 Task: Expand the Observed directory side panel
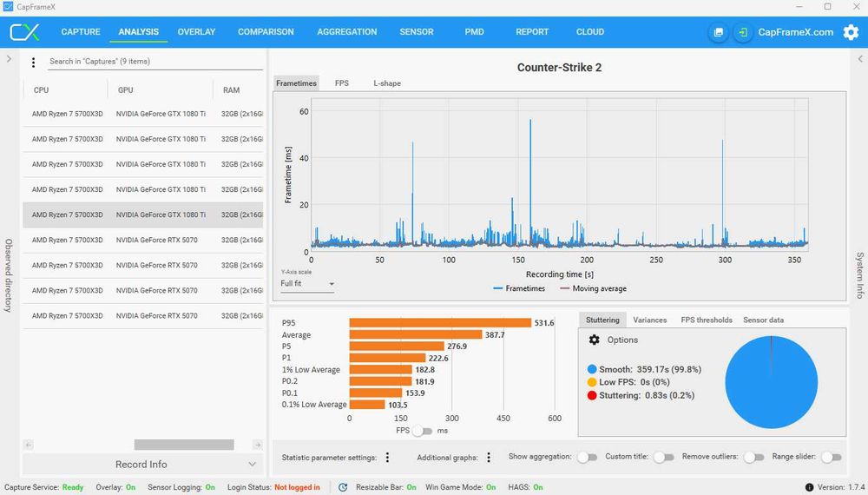tap(9, 59)
